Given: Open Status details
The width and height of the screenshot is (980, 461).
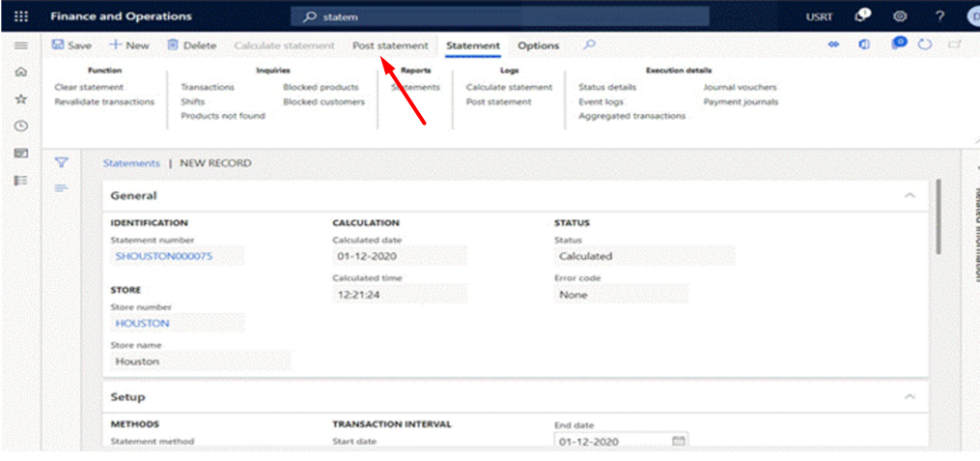Looking at the screenshot, I should pos(607,88).
